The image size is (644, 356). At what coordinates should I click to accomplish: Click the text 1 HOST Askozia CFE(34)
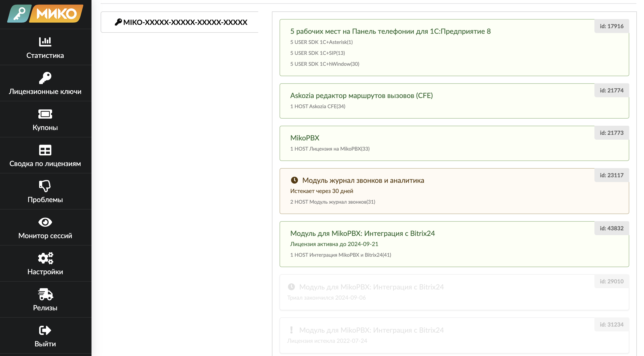coord(318,106)
